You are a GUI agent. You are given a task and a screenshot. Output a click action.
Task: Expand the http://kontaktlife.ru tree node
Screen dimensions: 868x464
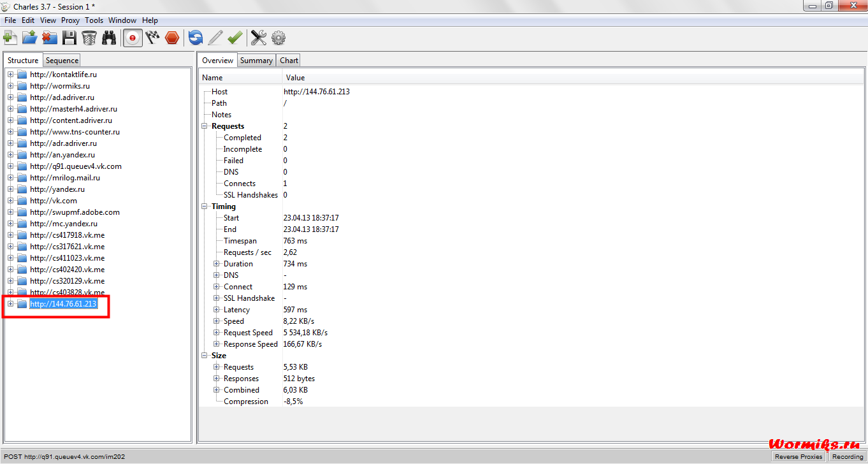pos(10,75)
